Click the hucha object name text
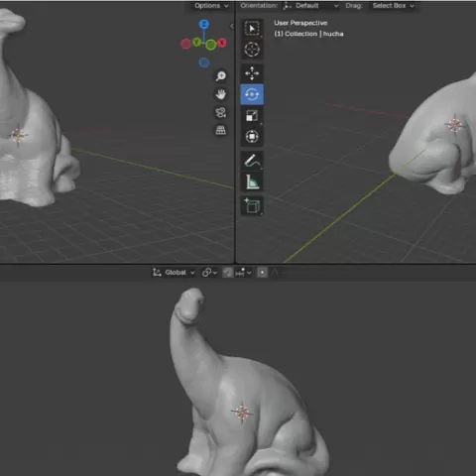The height and width of the screenshot is (476, 476). coord(333,34)
